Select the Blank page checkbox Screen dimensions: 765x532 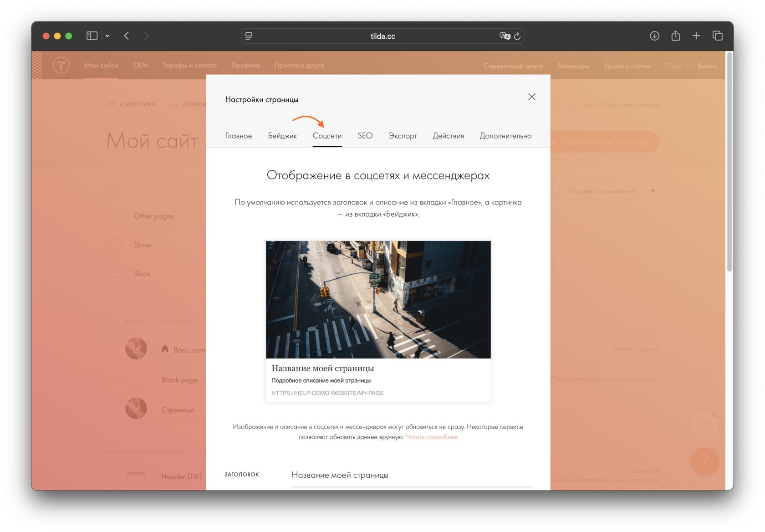109,379
